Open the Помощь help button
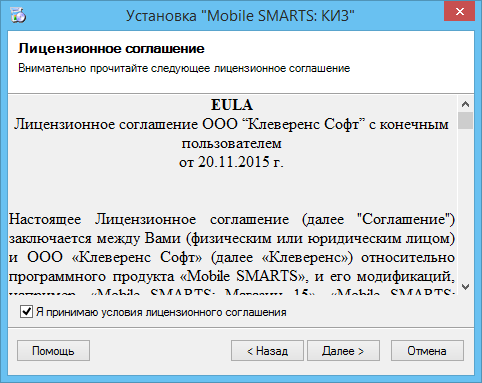Viewport: 482px width, 383px height. (x=53, y=351)
